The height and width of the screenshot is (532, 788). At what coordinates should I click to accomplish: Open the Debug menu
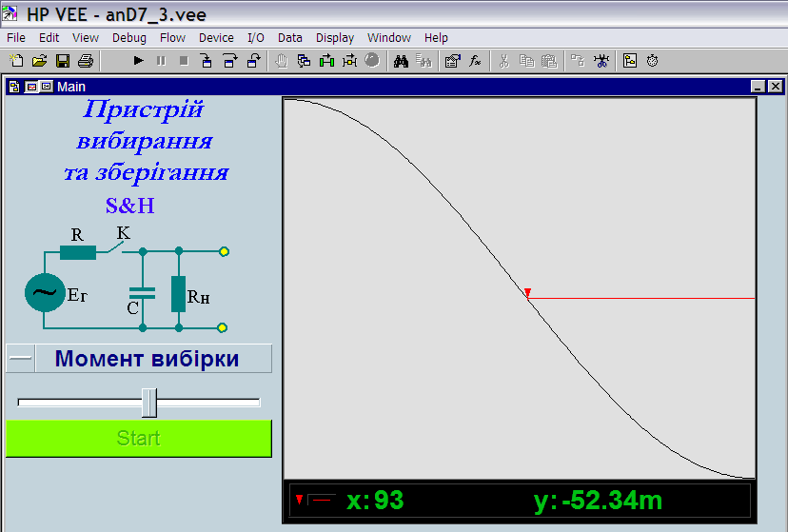pyautogui.click(x=129, y=38)
